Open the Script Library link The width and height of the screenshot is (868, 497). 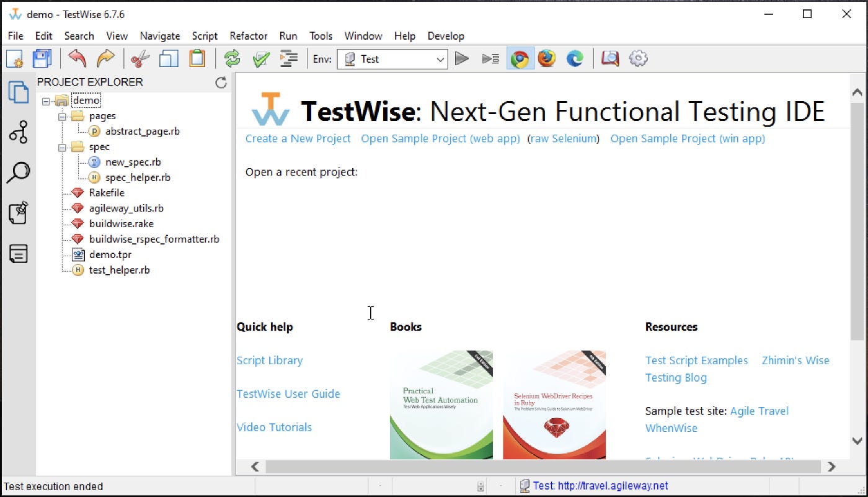point(270,360)
